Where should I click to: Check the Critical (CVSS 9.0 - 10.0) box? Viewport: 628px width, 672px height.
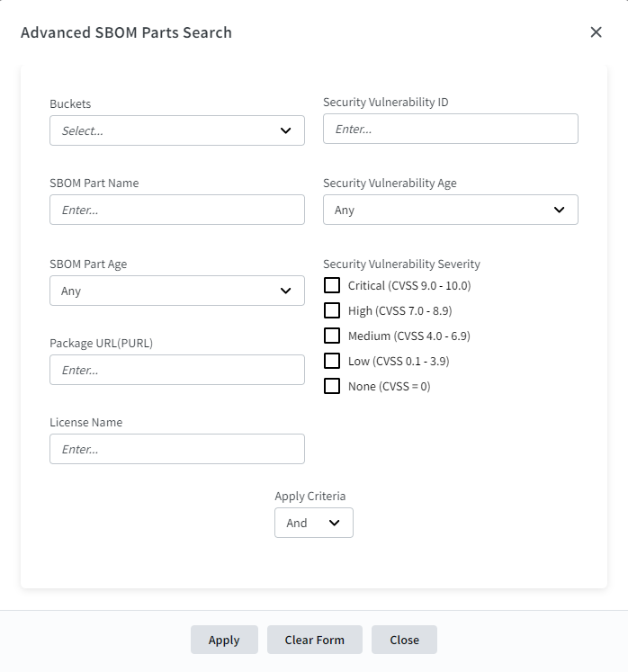coord(332,285)
